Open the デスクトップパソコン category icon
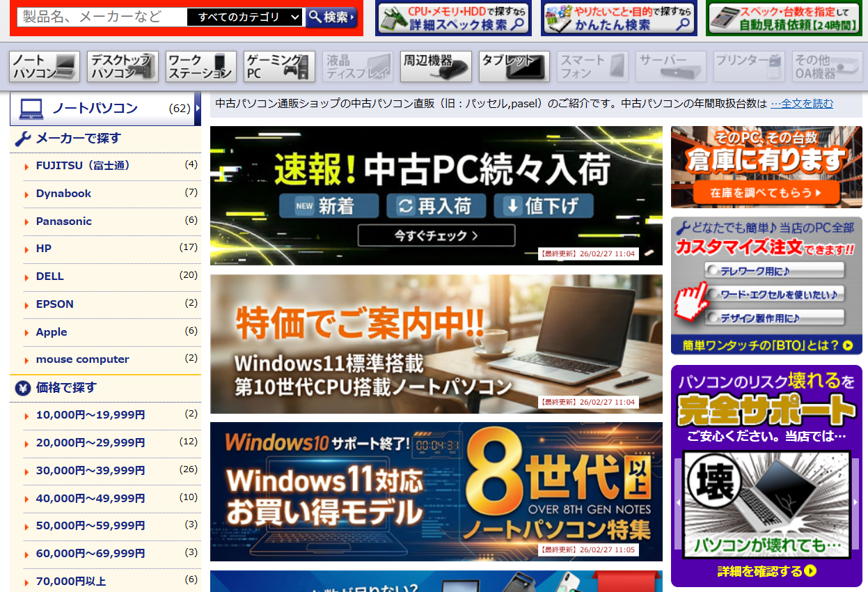Viewport: 868px width, 592px height. tap(123, 67)
